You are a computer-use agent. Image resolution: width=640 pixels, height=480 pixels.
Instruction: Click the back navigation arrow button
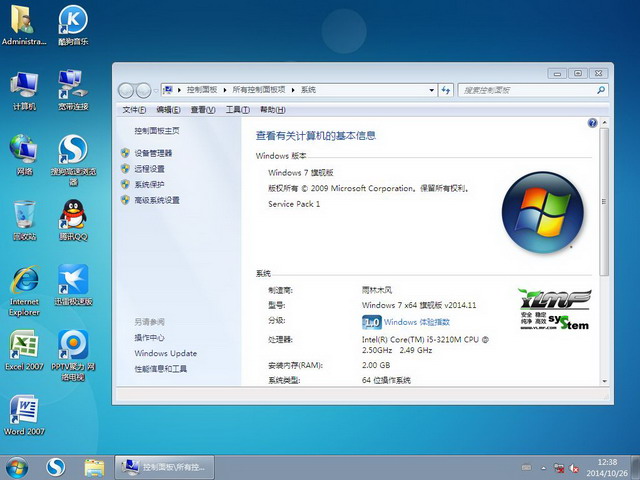pyautogui.click(x=126, y=91)
